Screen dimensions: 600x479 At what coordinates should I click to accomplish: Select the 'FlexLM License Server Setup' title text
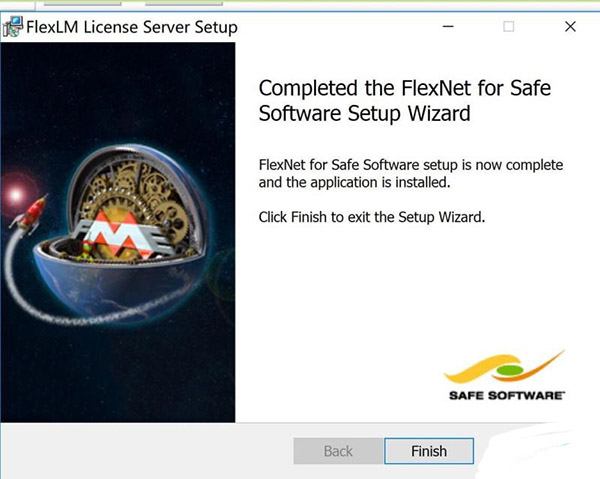pyautogui.click(x=132, y=27)
